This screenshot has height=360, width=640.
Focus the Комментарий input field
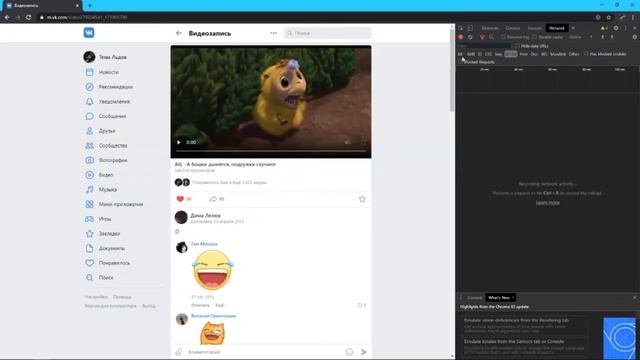tap(264, 352)
